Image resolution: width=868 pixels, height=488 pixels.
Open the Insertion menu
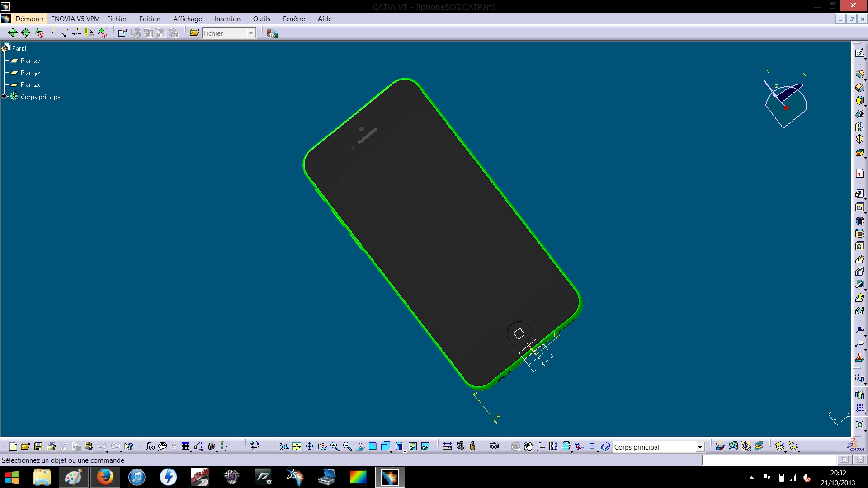(227, 19)
